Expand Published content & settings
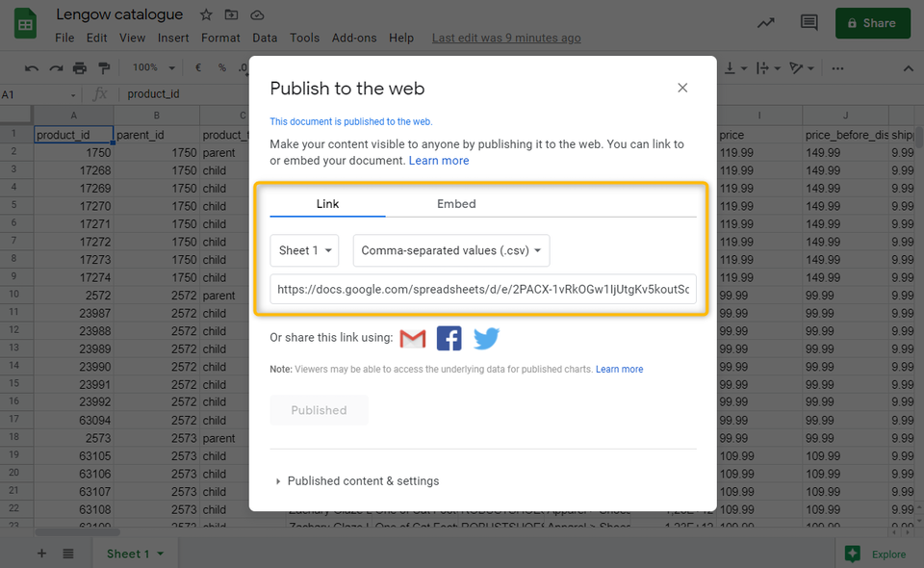Image resolution: width=924 pixels, height=568 pixels. click(358, 480)
